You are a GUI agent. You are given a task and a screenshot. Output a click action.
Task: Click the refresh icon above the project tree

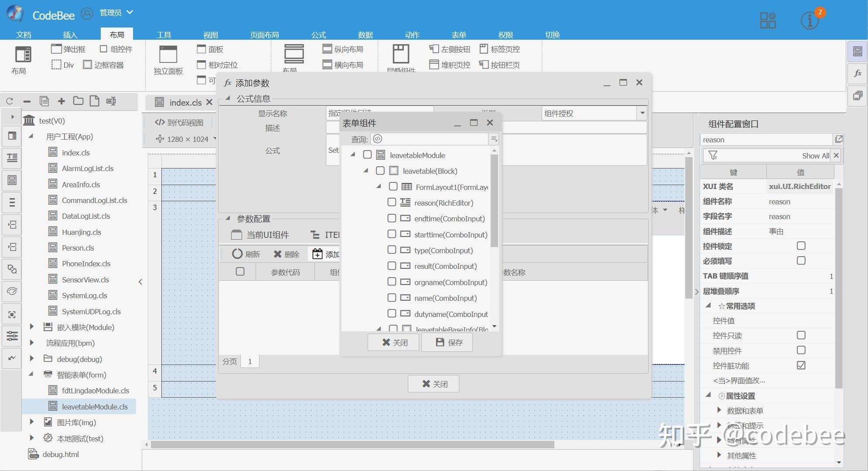10,101
